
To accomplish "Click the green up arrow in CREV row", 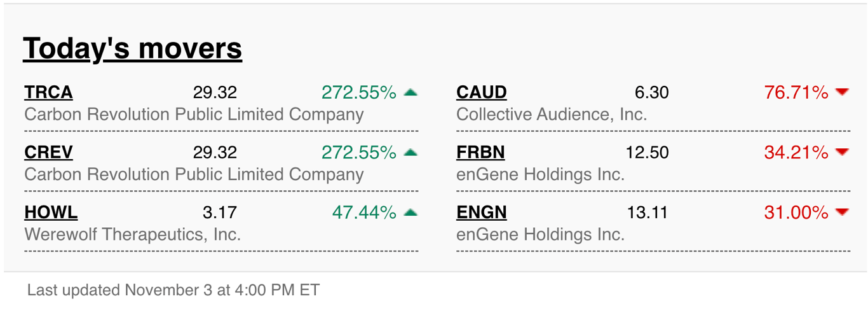I will pos(410,152).
